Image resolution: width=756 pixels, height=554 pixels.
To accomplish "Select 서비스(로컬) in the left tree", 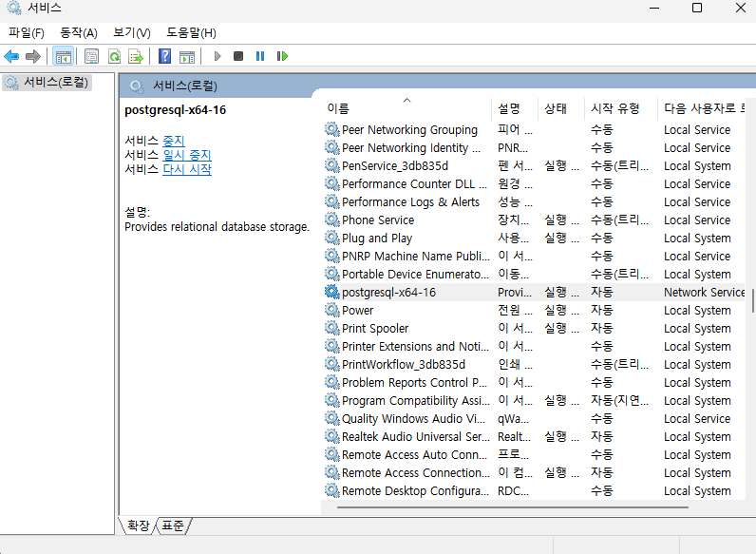I will pyautogui.click(x=47, y=82).
